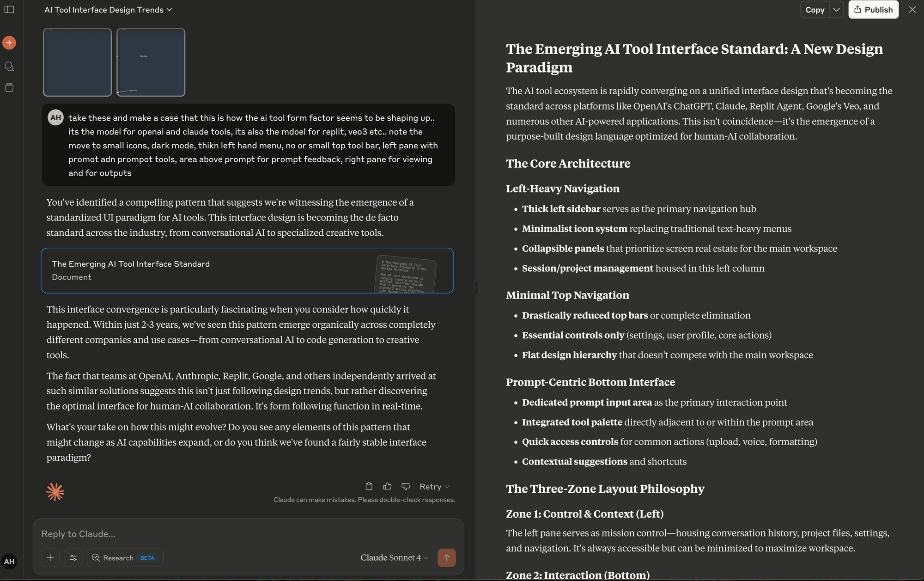Open the Emerging AI Tool Interface document card

(x=247, y=271)
